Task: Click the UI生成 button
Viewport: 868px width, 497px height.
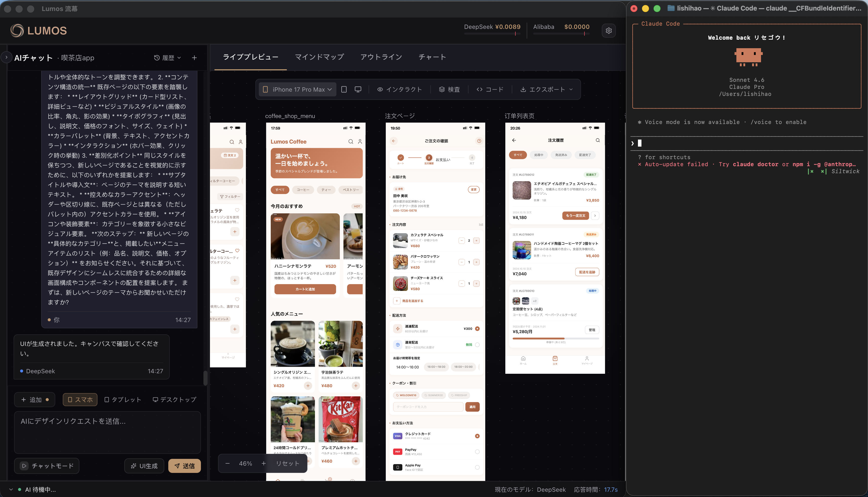Action: [x=144, y=466]
